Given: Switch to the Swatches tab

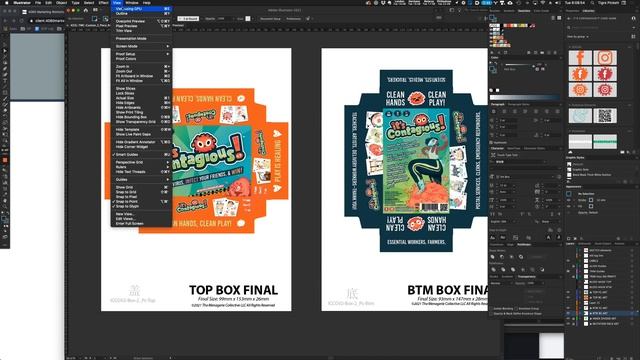Looking at the screenshot, I should point(524,11).
